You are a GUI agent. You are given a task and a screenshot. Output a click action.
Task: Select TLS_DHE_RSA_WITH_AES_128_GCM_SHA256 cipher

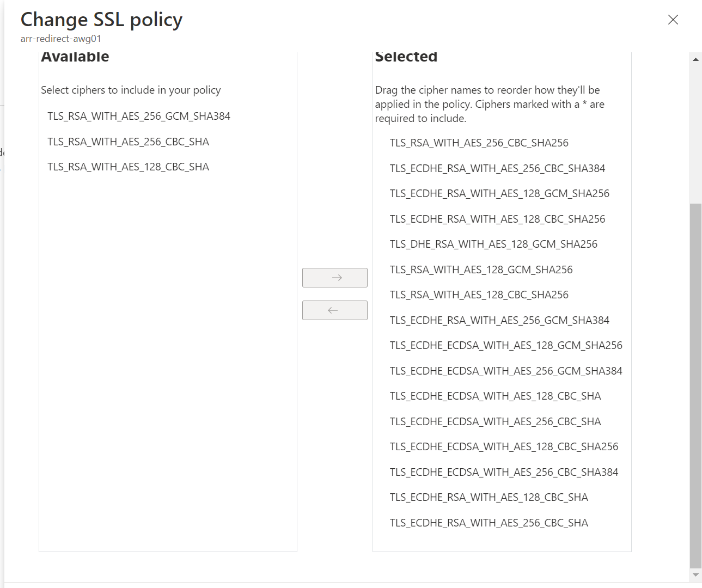click(x=493, y=244)
